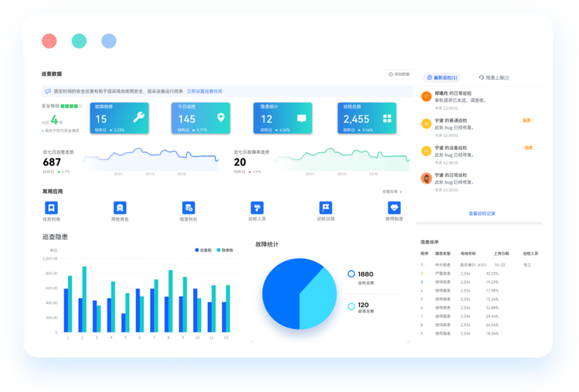Screen dimensions: 579x392
Task: Click the wrench icon on 故障报修 card
Action: point(138,118)
